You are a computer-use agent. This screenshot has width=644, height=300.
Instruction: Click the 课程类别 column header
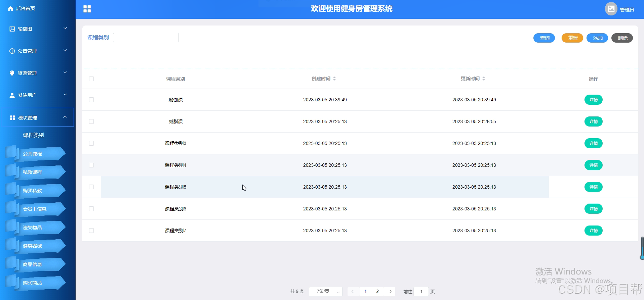pyautogui.click(x=175, y=79)
